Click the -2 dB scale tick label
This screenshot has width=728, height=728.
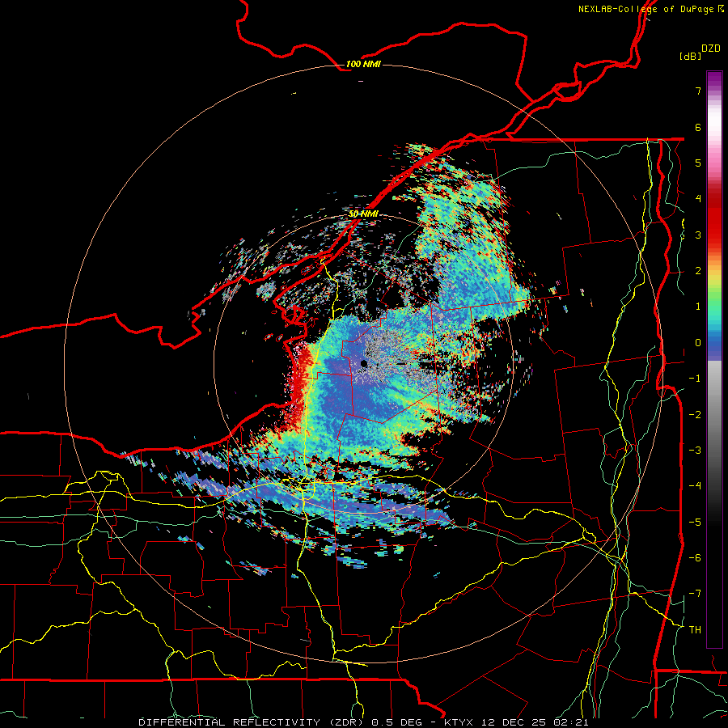coord(695,414)
